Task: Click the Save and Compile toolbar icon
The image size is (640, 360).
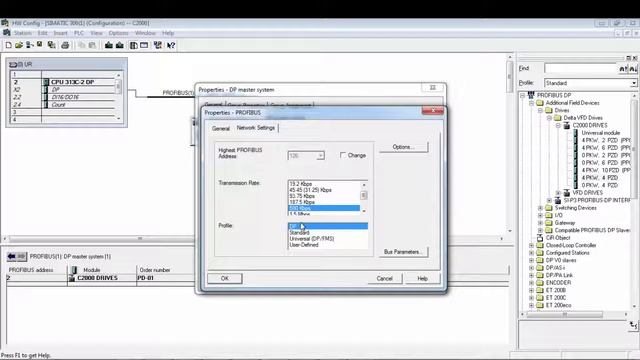Action: click(51, 45)
